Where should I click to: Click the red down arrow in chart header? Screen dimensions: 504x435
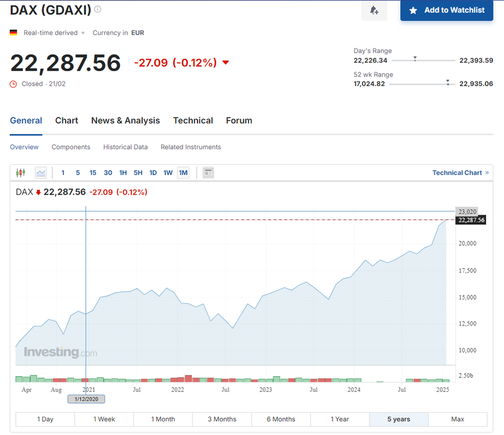click(x=38, y=192)
